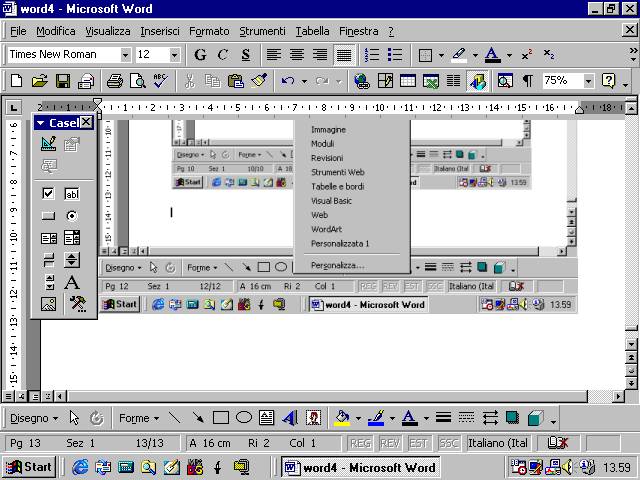Viewport: 640px width, 480px height.
Task: Open the font size 12 dropdown
Action: point(174,55)
